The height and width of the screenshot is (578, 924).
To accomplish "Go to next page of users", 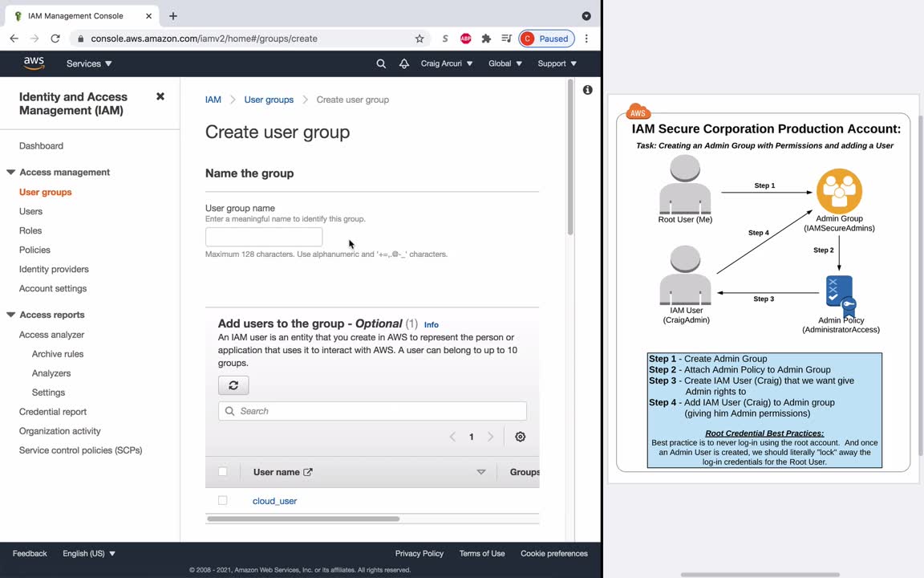I will point(490,437).
